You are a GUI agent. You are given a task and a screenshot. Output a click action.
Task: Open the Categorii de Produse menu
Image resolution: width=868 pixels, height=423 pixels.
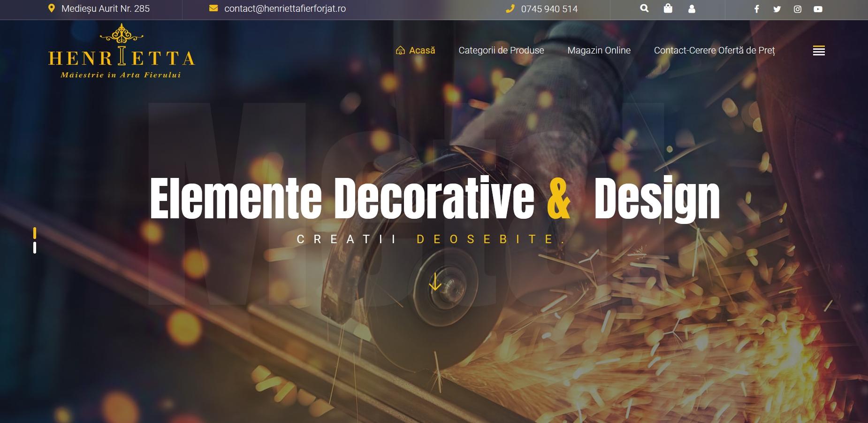click(x=501, y=50)
